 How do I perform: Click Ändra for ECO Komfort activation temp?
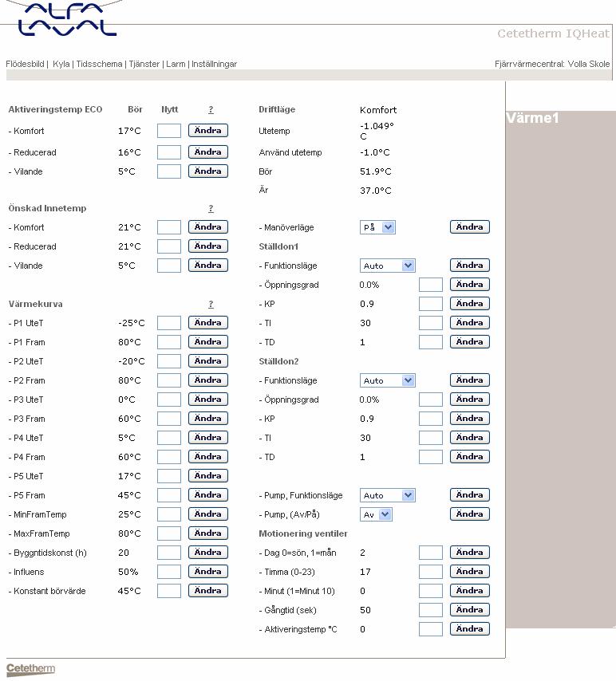[x=207, y=130]
